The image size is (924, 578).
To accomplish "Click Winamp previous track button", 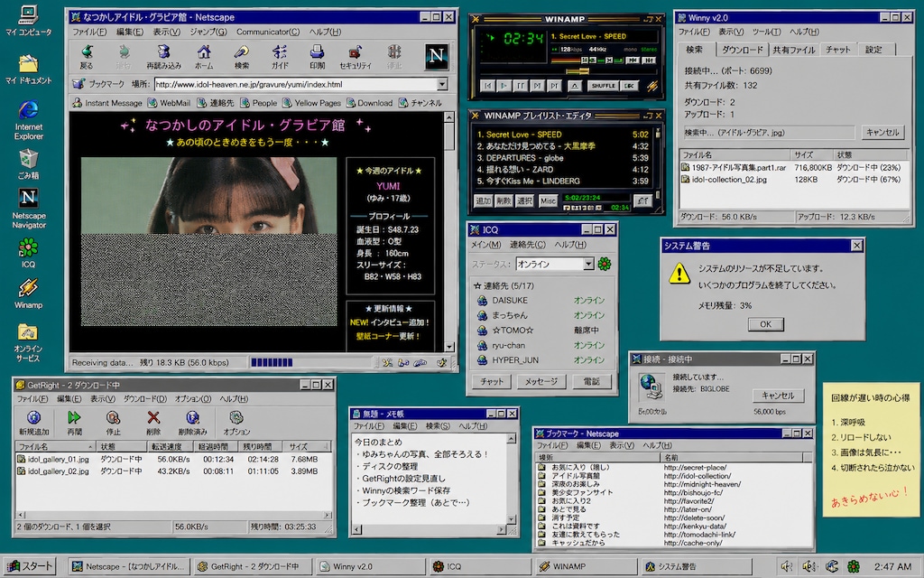I will (x=487, y=86).
